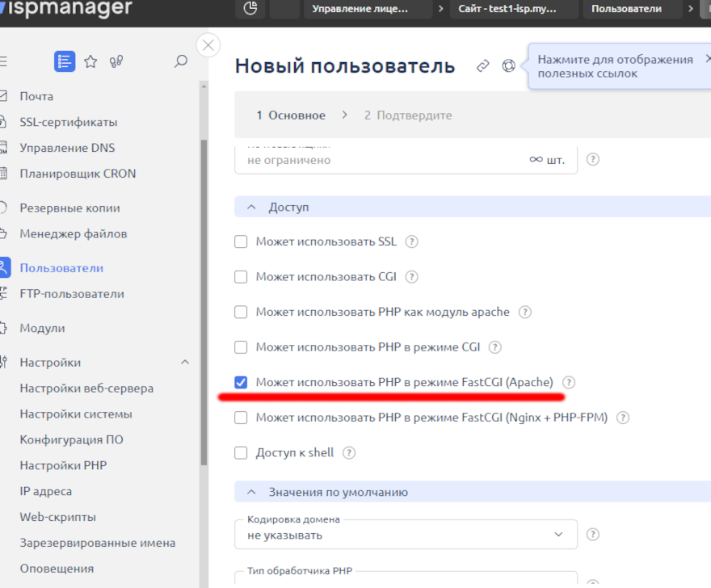The height and width of the screenshot is (588, 711).
Task: Click the не ограничено input field
Action: tap(364, 159)
